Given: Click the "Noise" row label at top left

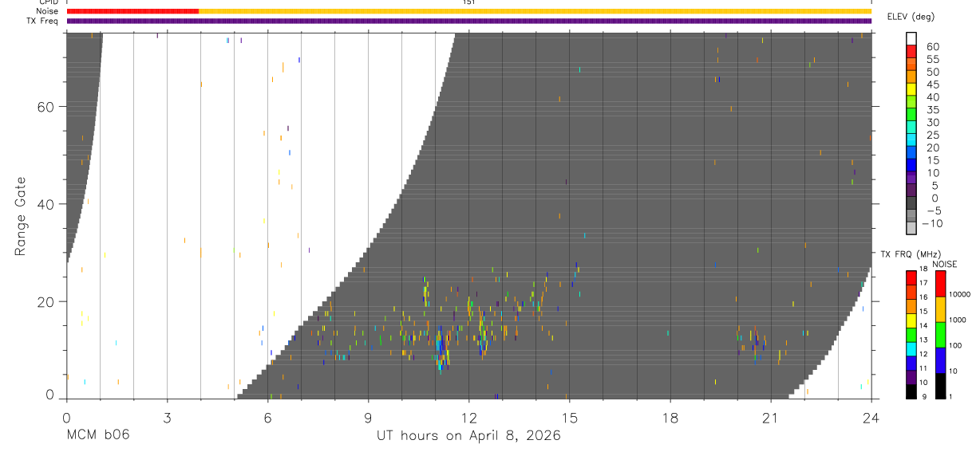Looking at the screenshot, I should 47,11.
